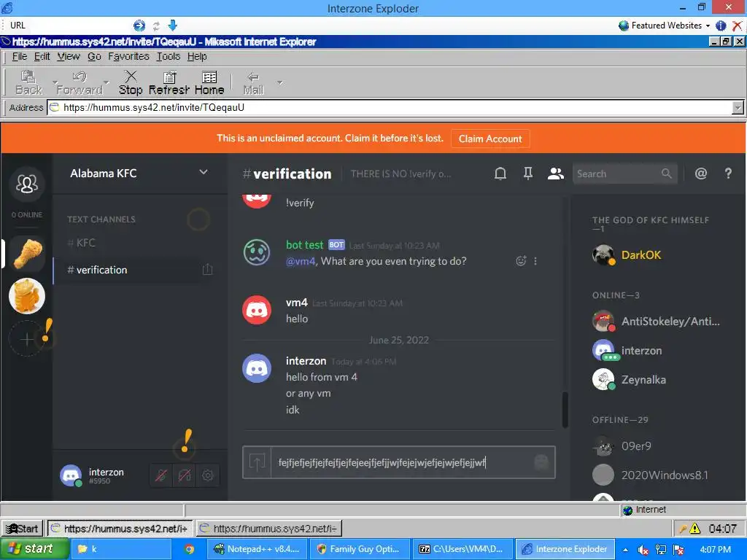Open Favorites menu
The width and height of the screenshot is (747, 560).
click(128, 57)
